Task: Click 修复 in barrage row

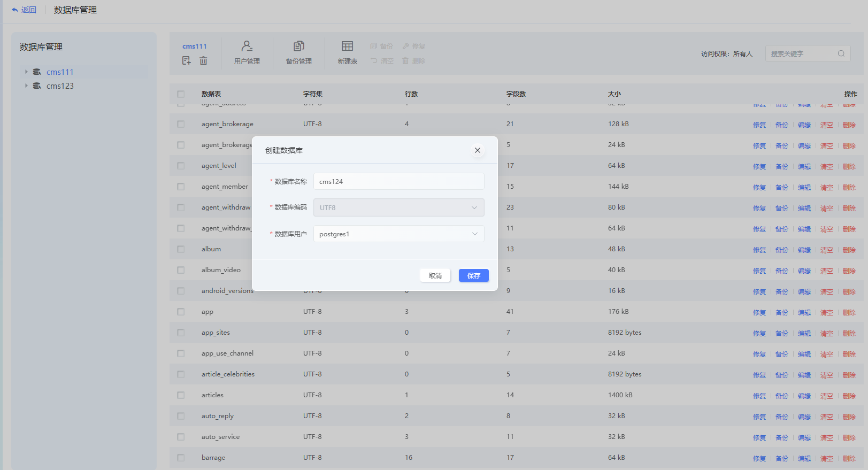Action: point(759,458)
